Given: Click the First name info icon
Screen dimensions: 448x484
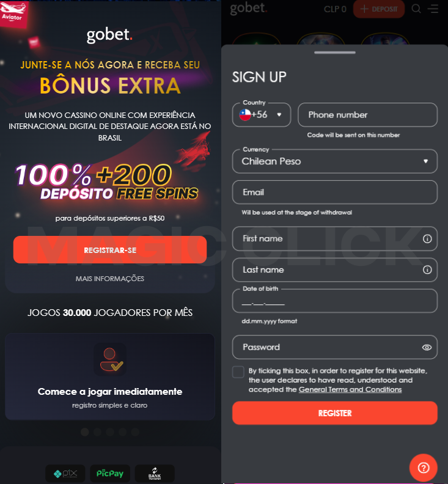Looking at the screenshot, I should pyautogui.click(x=427, y=238).
